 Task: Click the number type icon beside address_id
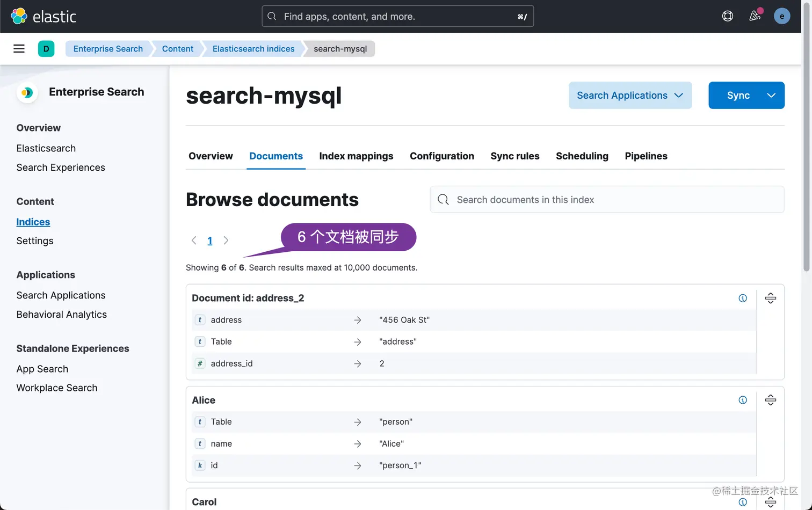200,363
